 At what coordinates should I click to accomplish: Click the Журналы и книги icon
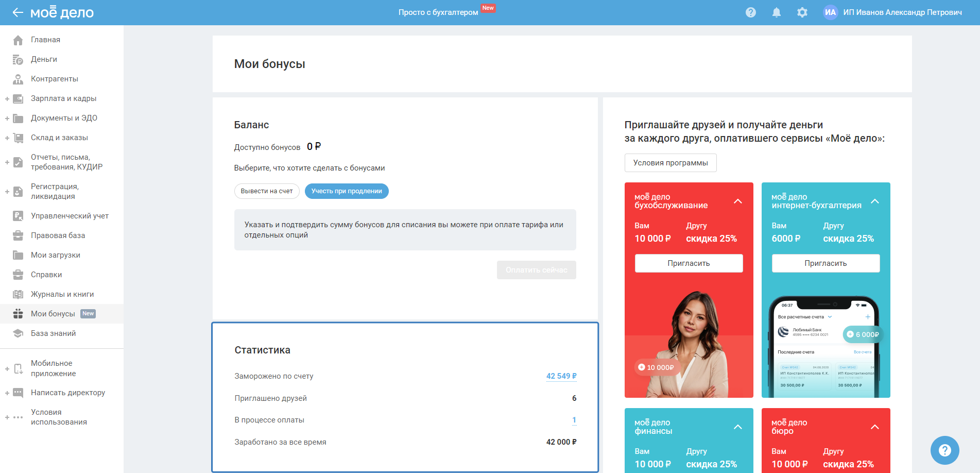tap(18, 294)
